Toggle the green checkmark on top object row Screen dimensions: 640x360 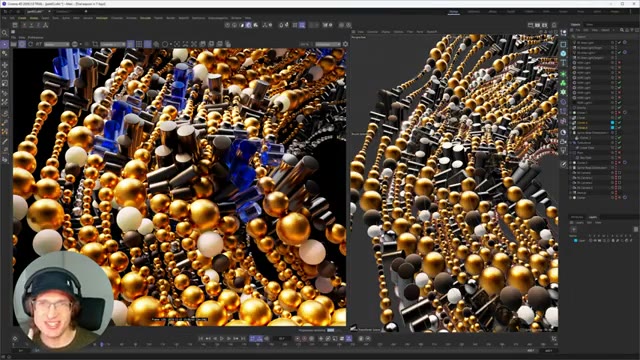coord(619,42)
